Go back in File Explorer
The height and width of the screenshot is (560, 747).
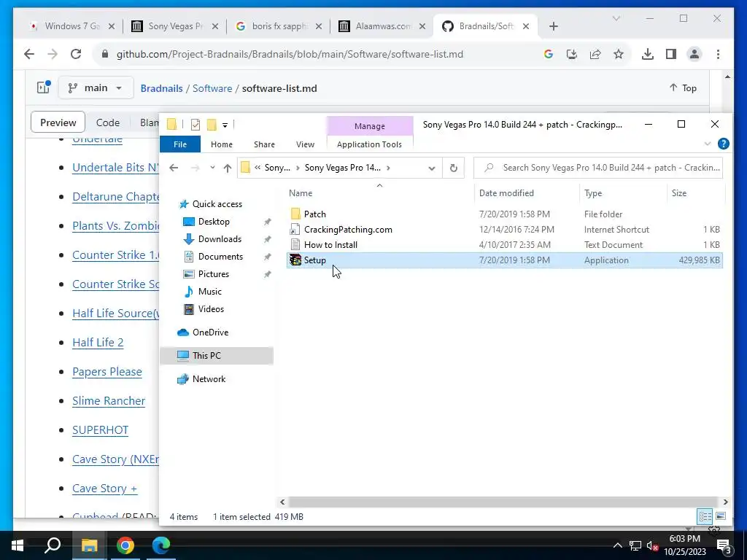click(x=174, y=168)
